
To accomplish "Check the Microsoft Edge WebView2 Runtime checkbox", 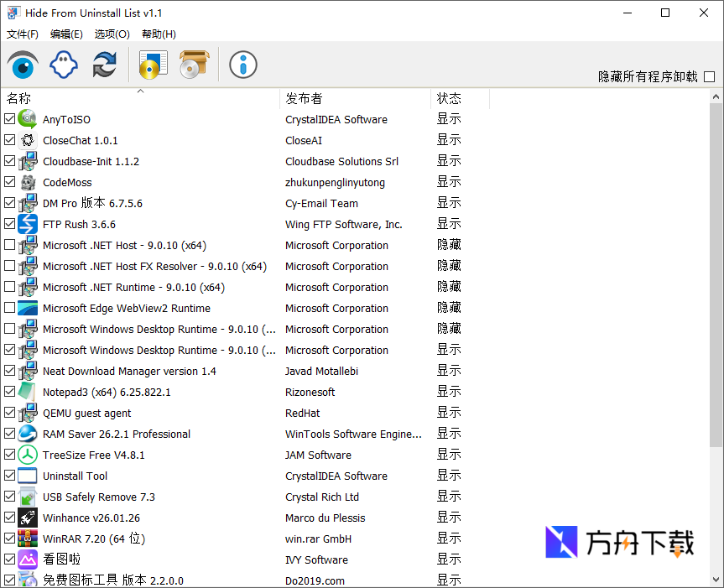I will [10, 308].
